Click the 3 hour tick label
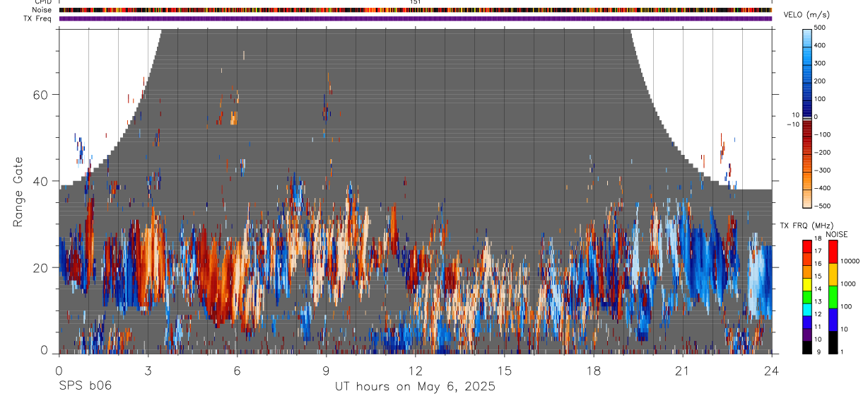The image size is (868, 401). point(148,370)
